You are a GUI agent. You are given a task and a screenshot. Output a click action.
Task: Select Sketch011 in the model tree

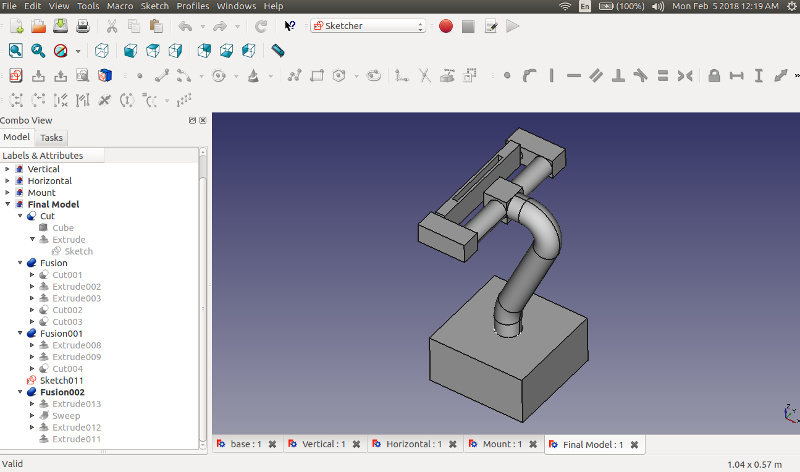(61, 380)
